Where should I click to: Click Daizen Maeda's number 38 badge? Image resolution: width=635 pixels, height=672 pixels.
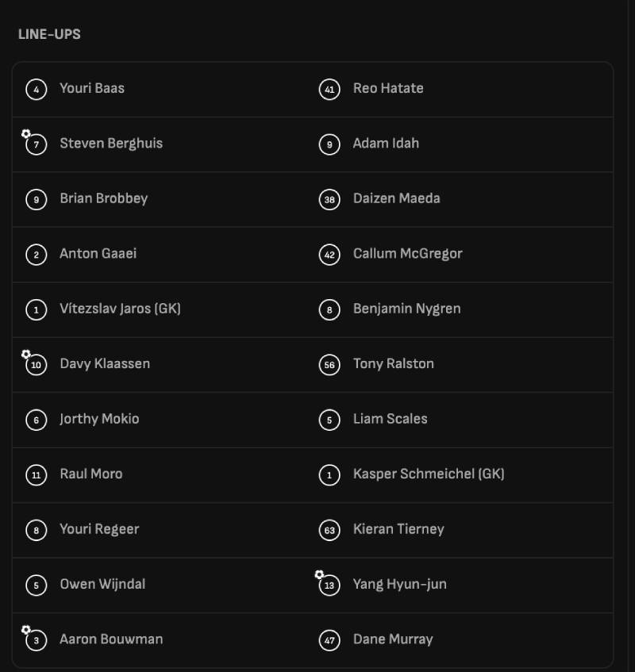[329, 199]
